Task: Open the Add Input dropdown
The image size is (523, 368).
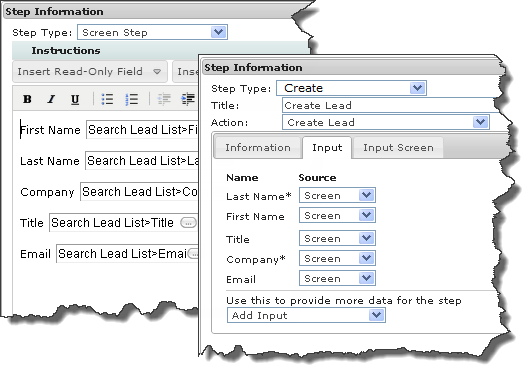Action: pos(306,315)
